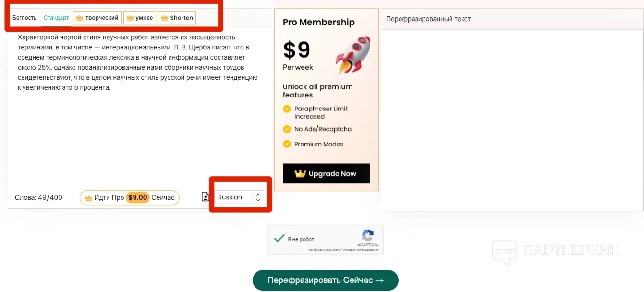
Task: Click the reCAPTCHA logo
Action: pyautogui.click(x=368, y=235)
